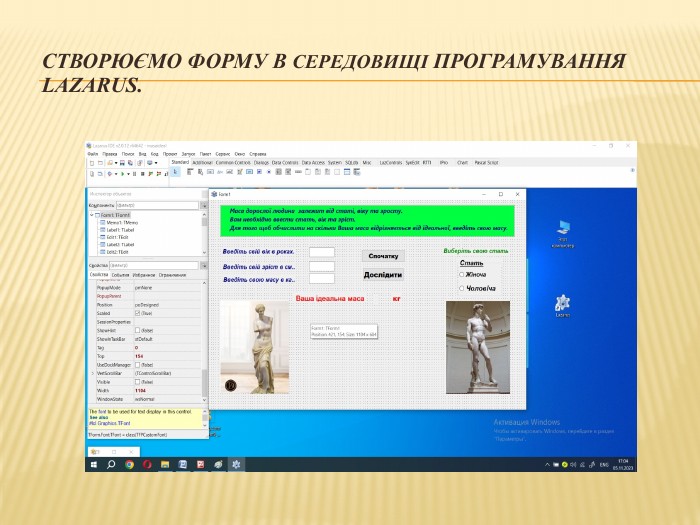Click the filter button beside the Свойства field
The width and height of the screenshot is (700, 525).
coord(204,266)
